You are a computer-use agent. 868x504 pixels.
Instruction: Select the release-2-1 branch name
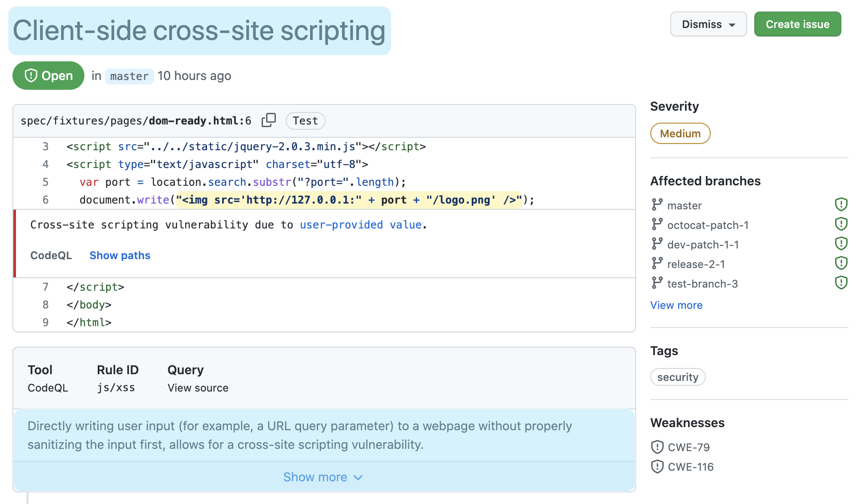click(x=696, y=264)
